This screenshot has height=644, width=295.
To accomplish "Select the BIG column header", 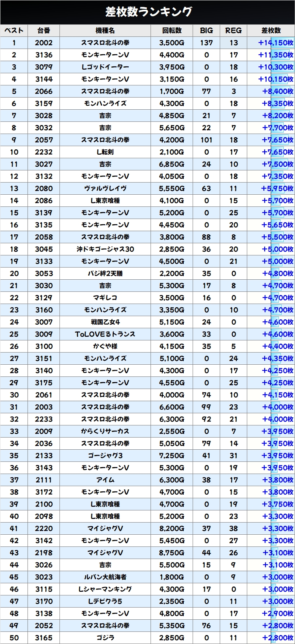I will click(206, 30).
